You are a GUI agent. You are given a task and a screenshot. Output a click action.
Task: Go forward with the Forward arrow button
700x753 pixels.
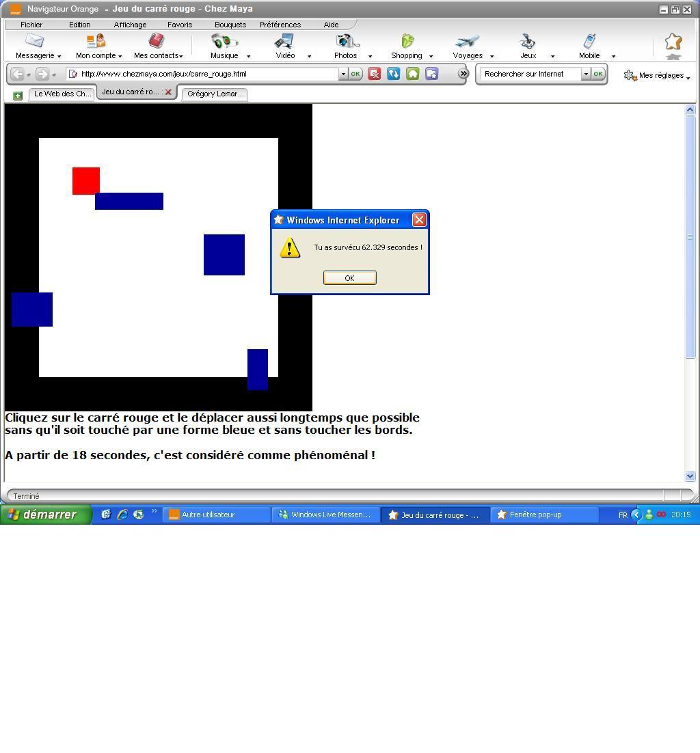click(x=42, y=74)
